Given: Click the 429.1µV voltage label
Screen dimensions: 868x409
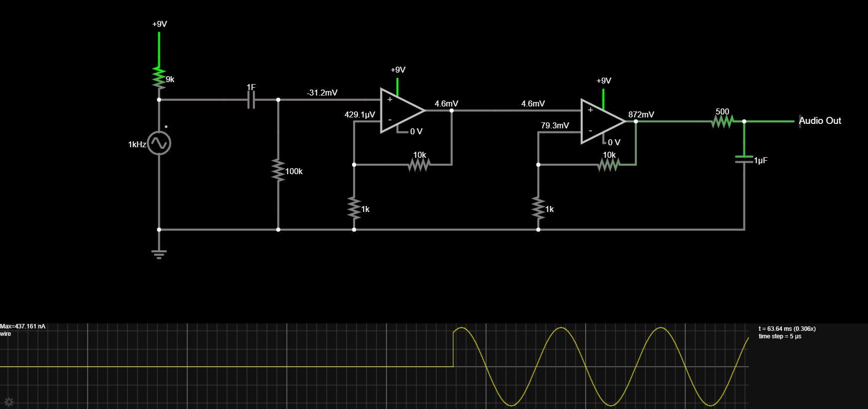Looking at the screenshot, I should click(x=360, y=114).
